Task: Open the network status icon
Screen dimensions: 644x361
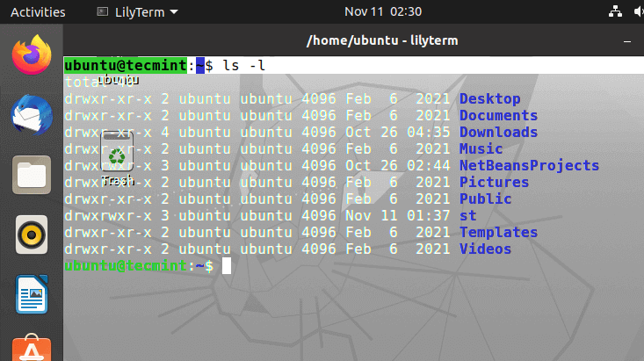Action: [x=615, y=11]
